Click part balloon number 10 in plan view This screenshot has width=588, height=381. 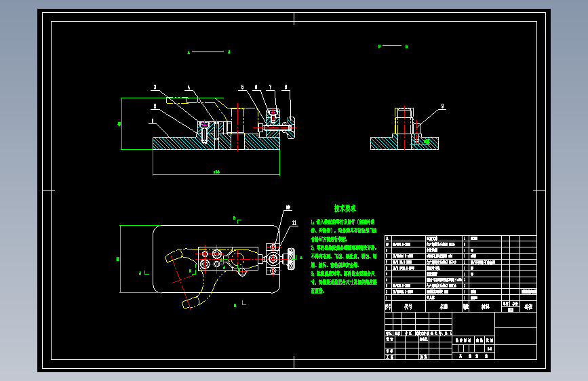click(288, 207)
